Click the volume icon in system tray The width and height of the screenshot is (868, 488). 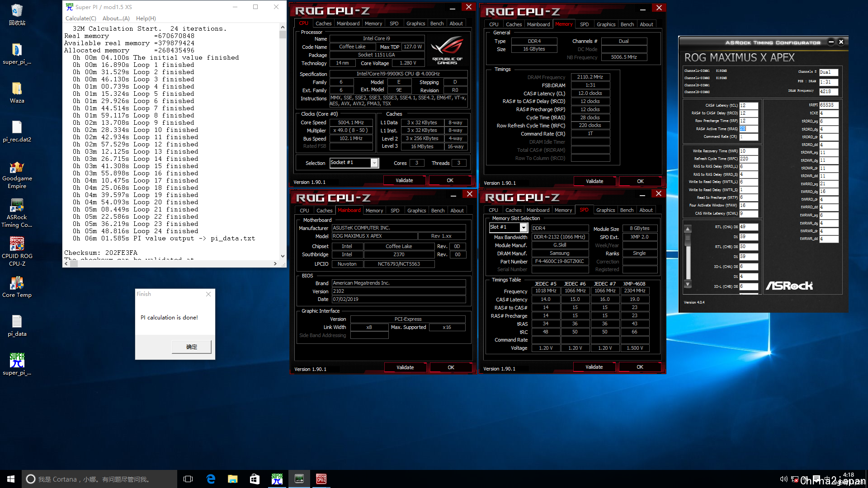coord(783,479)
